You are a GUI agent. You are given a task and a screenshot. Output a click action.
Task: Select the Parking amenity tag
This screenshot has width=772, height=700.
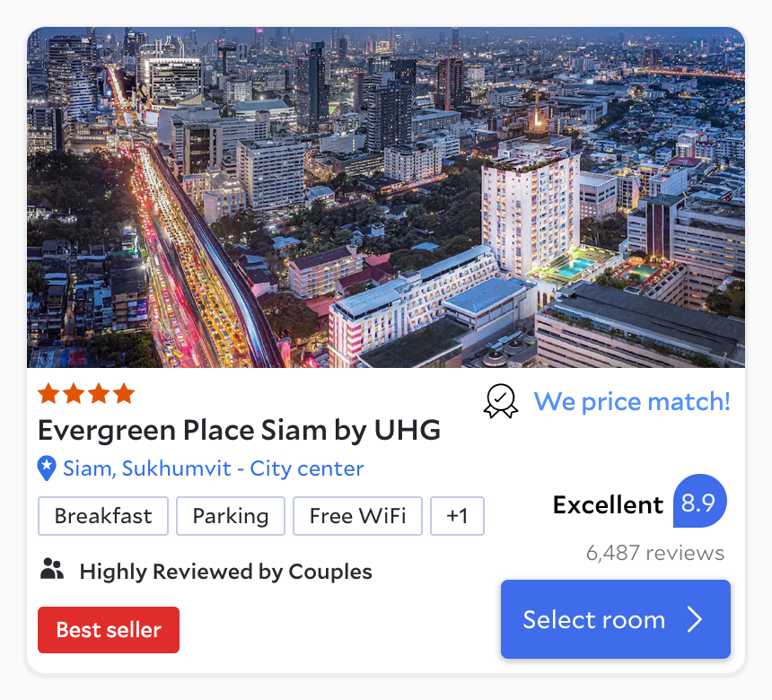pyautogui.click(x=231, y=516)
